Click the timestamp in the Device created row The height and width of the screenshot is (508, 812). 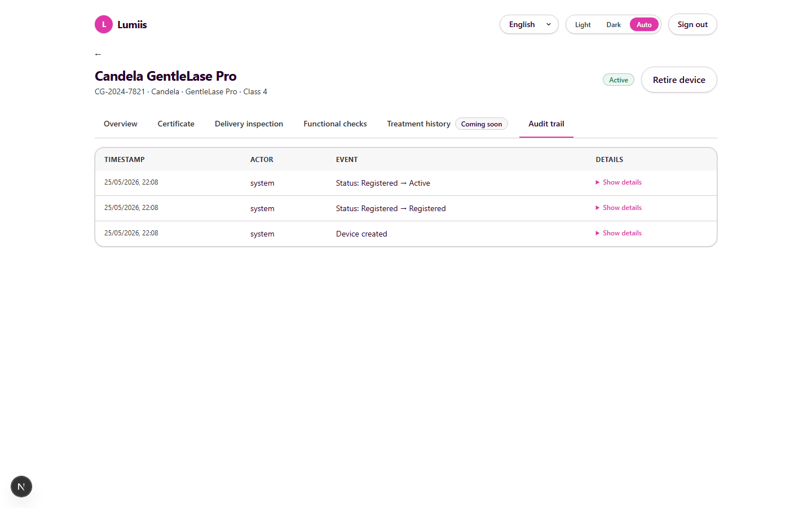pos(131,233)
